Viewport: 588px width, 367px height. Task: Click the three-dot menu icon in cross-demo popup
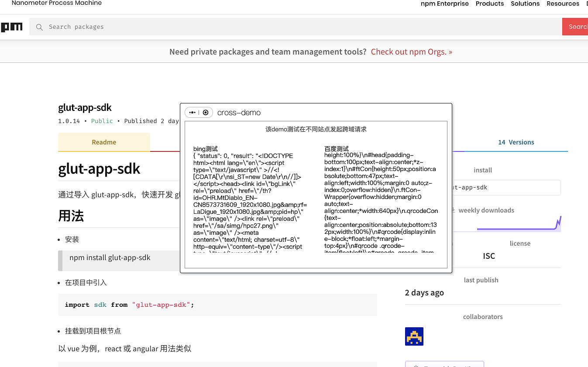(193, 113)
